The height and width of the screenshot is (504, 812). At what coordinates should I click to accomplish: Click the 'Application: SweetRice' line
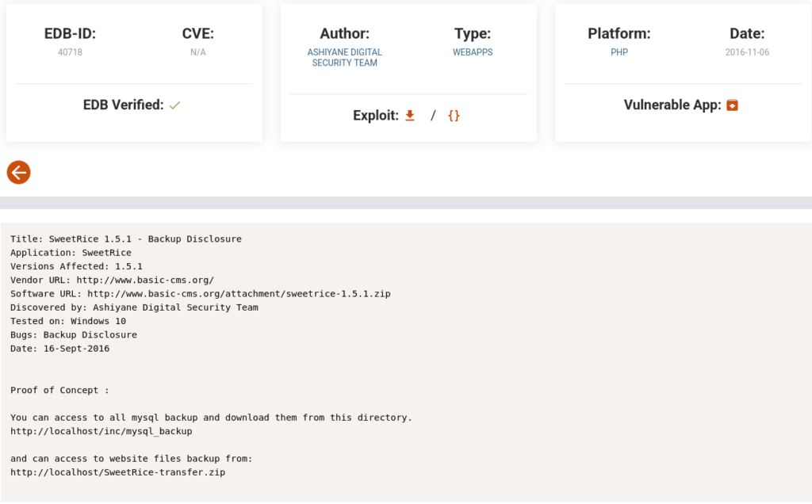coord(71,253)
